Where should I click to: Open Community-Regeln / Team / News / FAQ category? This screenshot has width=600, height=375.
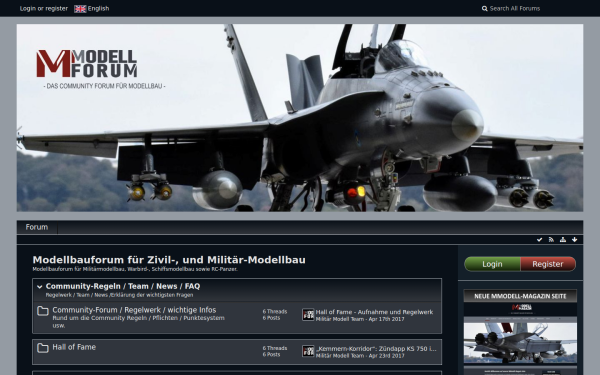pyautogui.click(x=123, y=286)
